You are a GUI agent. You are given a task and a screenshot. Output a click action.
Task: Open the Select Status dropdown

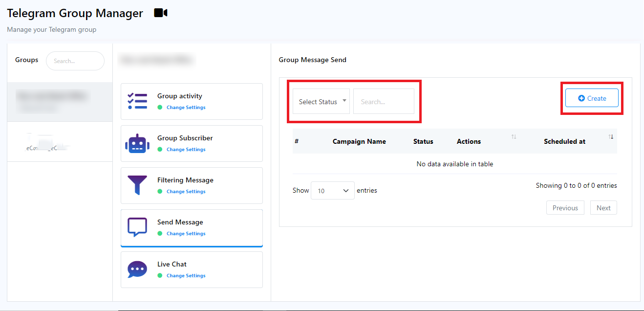pos(321,102)
